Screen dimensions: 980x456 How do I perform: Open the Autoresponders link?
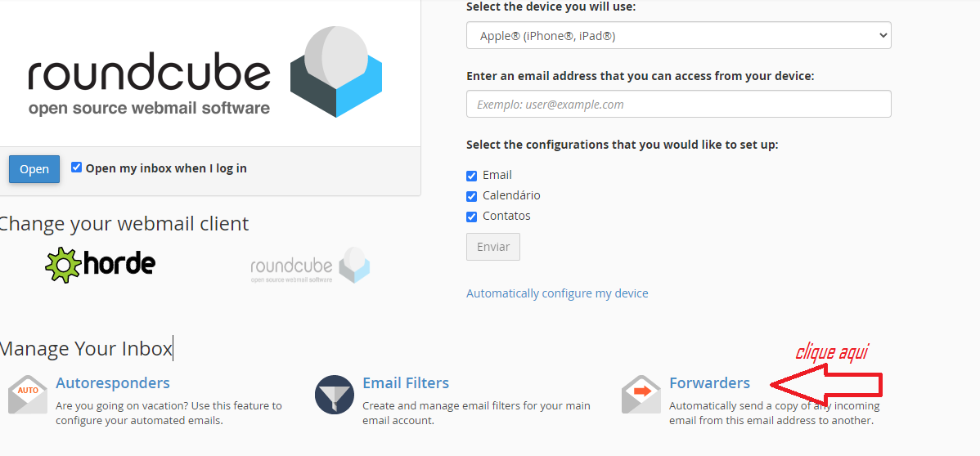[113, 382]
